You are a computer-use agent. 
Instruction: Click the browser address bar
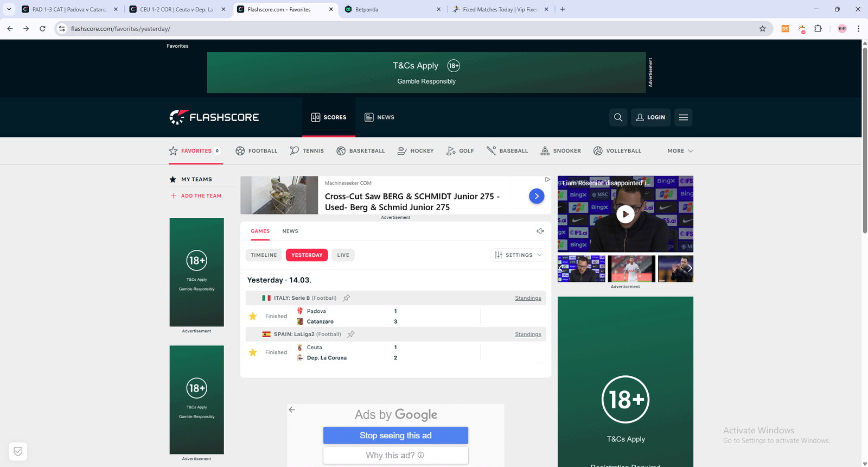(380, 29)
